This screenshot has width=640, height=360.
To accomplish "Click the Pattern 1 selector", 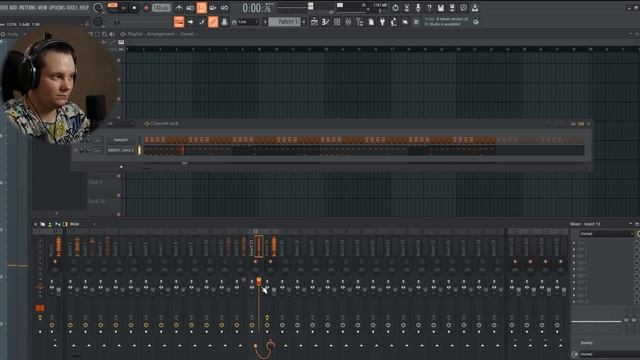I will point(285,22).
